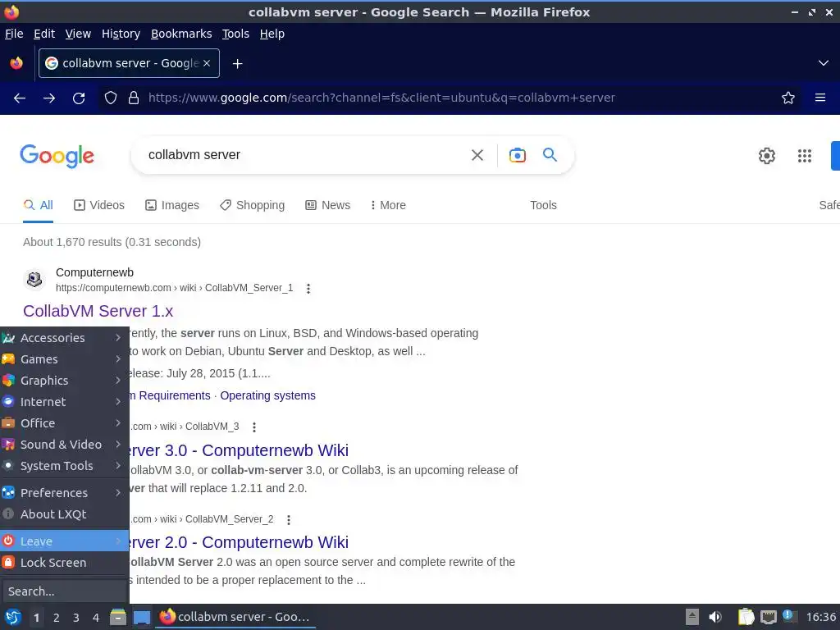Image resolution: width=840 pixels, height=630 pixels.
Task: Open Firefox hamburger application menu
Action: click(x=820, y=98)
